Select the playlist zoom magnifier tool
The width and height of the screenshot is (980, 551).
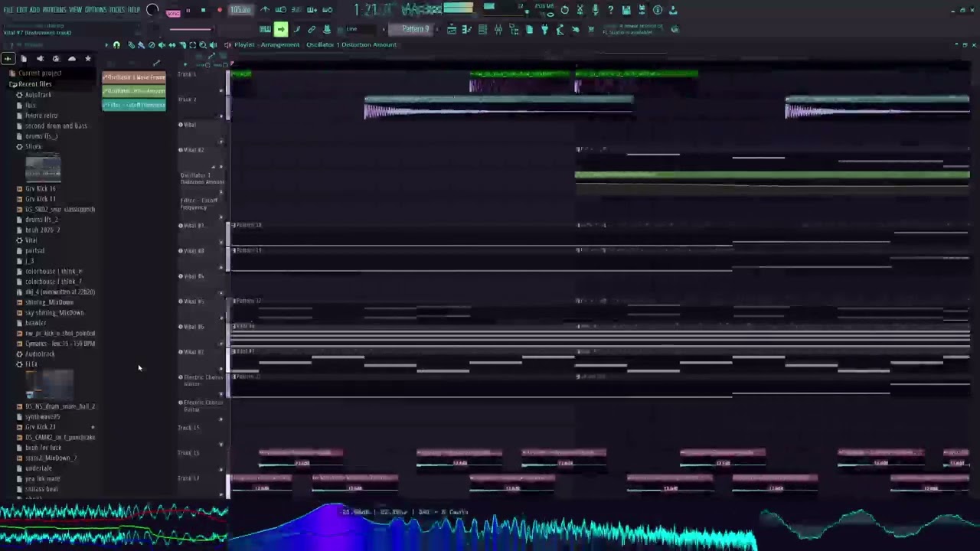203,44
